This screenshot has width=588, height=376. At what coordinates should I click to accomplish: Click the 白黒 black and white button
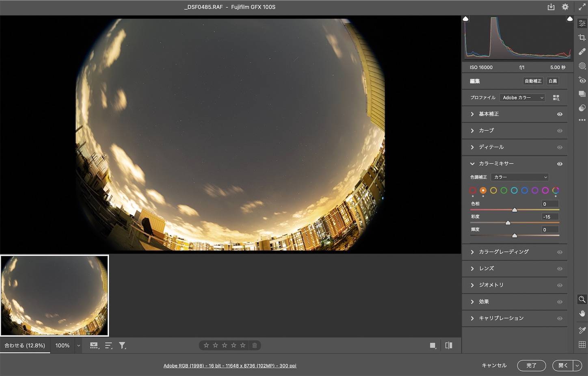click(x=553, y=81)
